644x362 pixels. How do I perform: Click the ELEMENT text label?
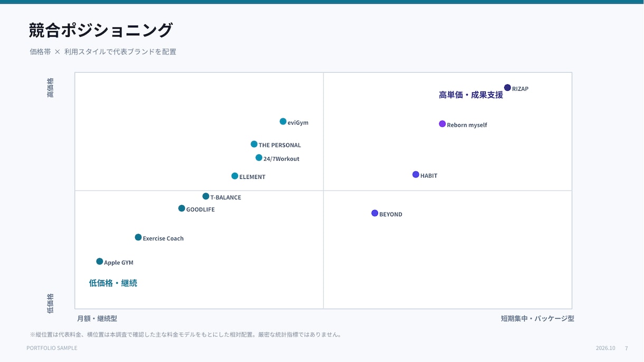(x=252, y=177)
